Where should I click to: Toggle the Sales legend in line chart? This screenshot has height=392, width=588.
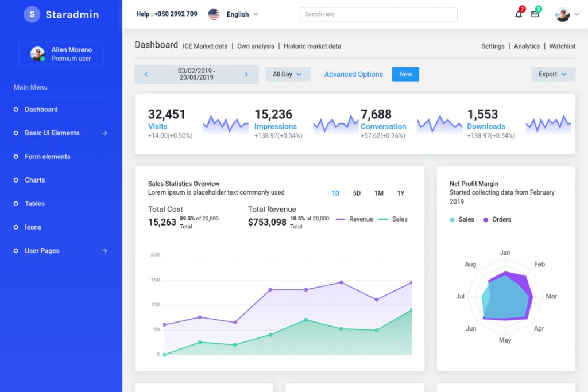(x=393, y=219)
